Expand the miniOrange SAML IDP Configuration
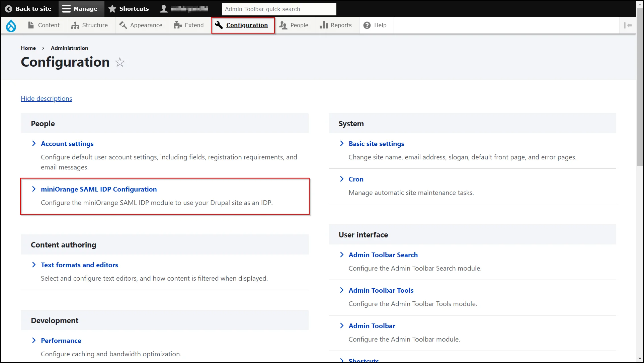Viewport: 644px width, 363px height. pos(33,189)
